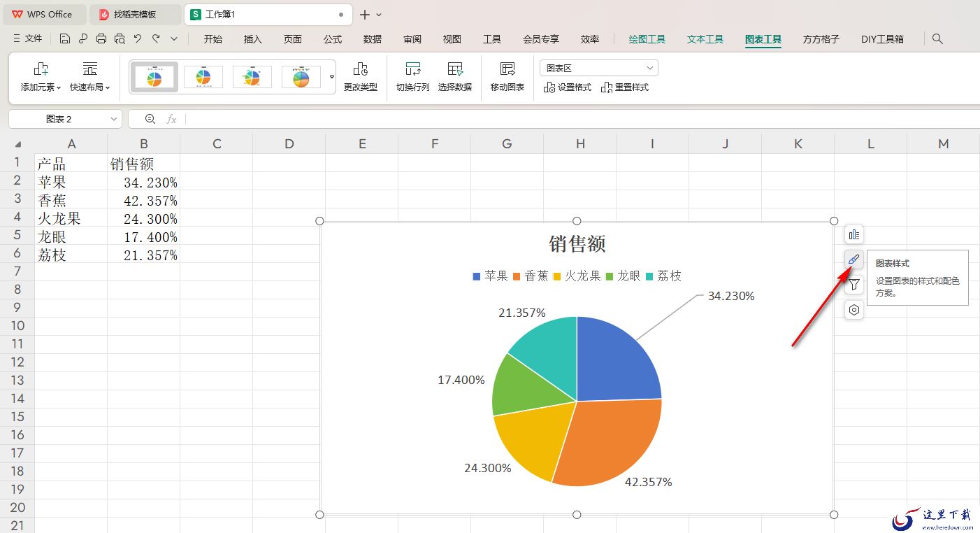Undo the last action
980x533 pixels.
point(138,39)
